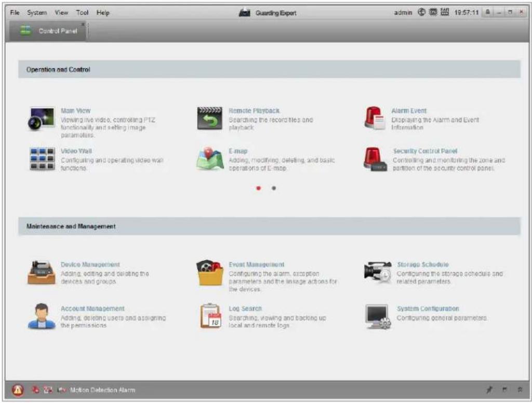Open the Log Search clipboard icon

point(211,316)
